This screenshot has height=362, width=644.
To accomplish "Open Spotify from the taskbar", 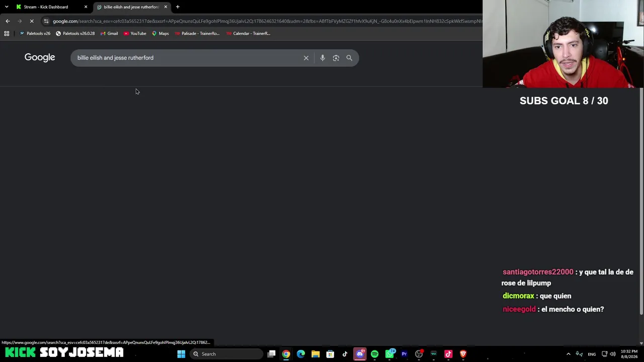I will tap(374, 354).
